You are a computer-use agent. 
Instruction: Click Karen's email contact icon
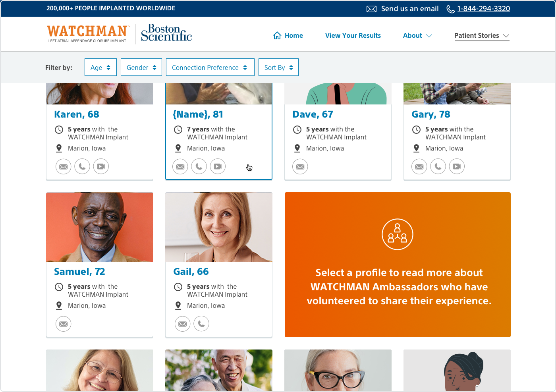click(x=64, y=166)
